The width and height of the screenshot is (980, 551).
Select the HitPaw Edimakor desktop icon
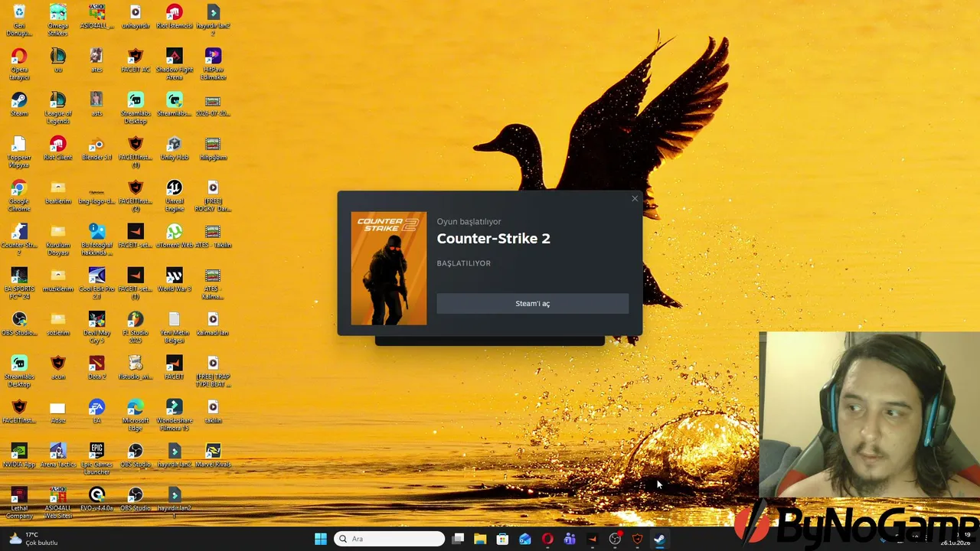click(x=213, y=64)
